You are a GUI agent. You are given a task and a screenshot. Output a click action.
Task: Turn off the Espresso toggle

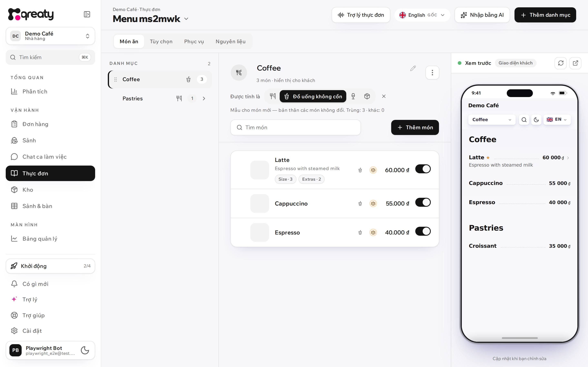pyautogui.click(x=423, y=231)
